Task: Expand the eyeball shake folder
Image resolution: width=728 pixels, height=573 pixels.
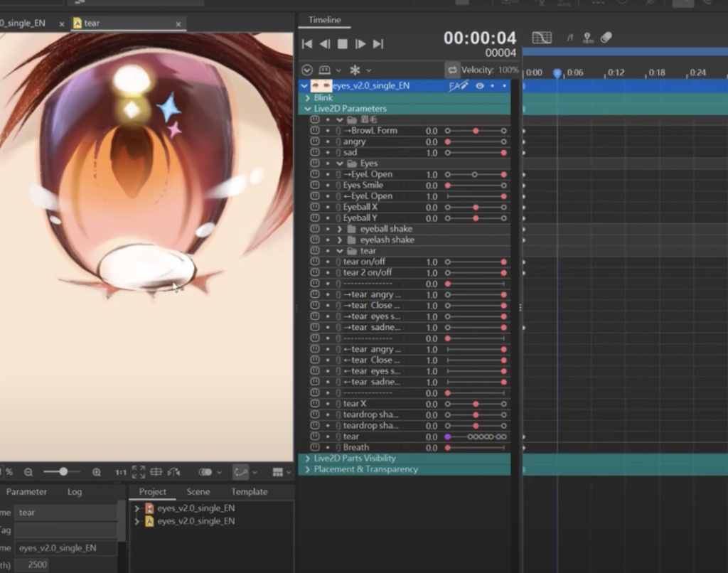Action: [340, 228]
